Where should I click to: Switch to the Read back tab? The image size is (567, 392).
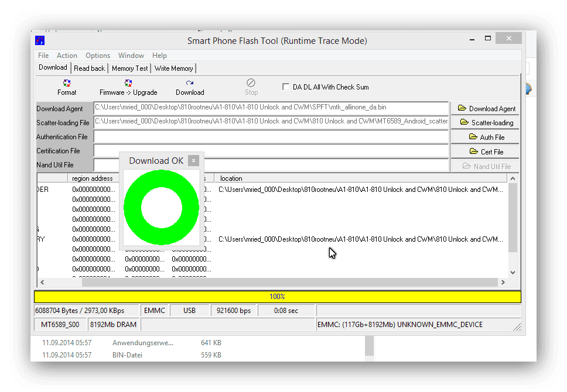(89, 68)
